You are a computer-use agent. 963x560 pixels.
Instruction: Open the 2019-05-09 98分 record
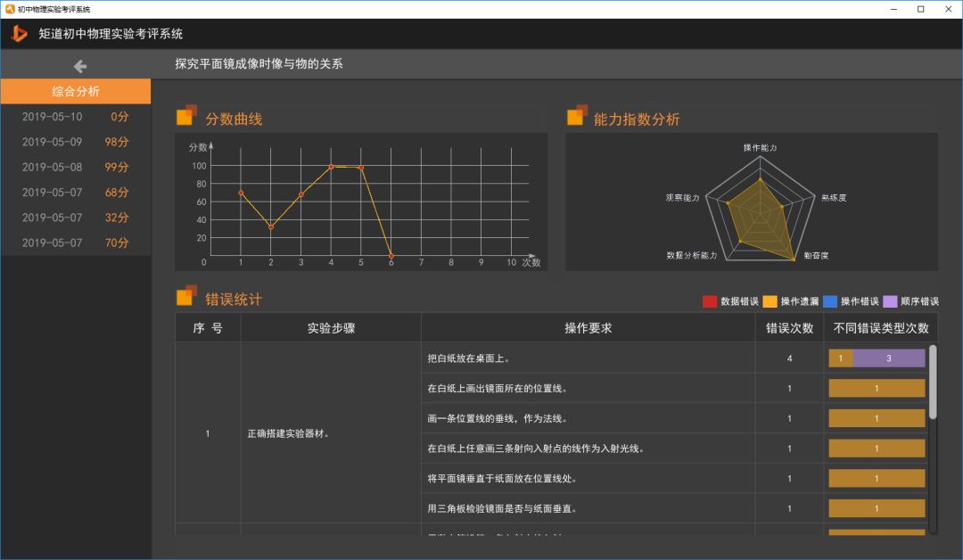click(x=76, y=142)
